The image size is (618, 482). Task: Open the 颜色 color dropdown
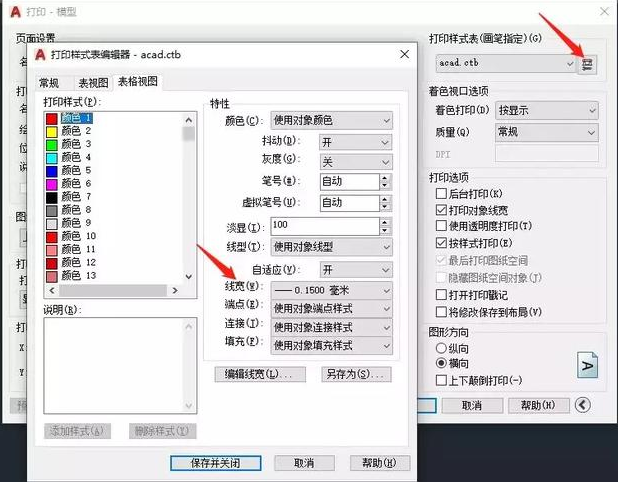(x=331, y=120)
